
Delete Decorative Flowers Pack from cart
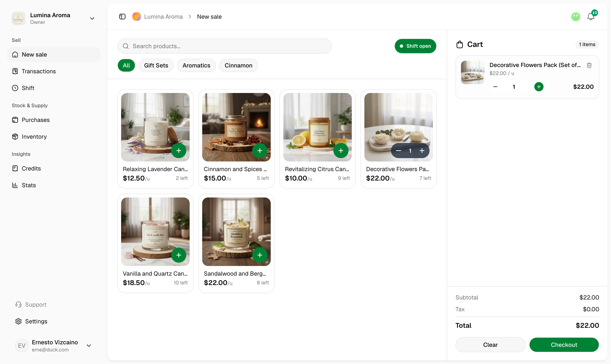589,65
